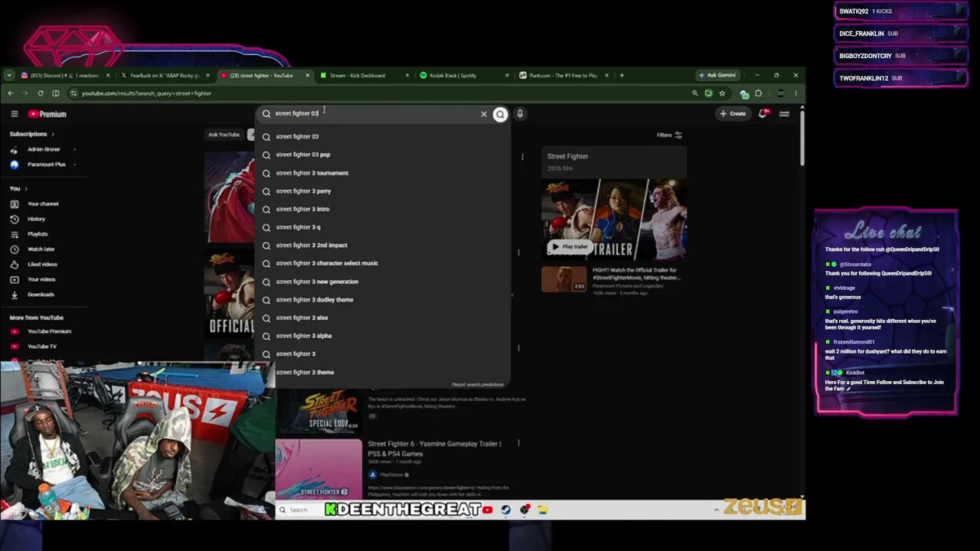Open the Street Fighter Special Look thumbnail

318,412
